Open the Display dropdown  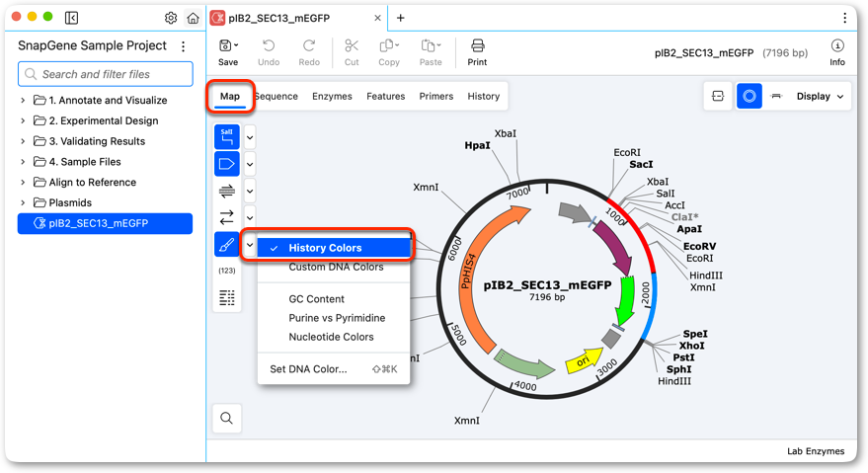click(x=820, y=97)
